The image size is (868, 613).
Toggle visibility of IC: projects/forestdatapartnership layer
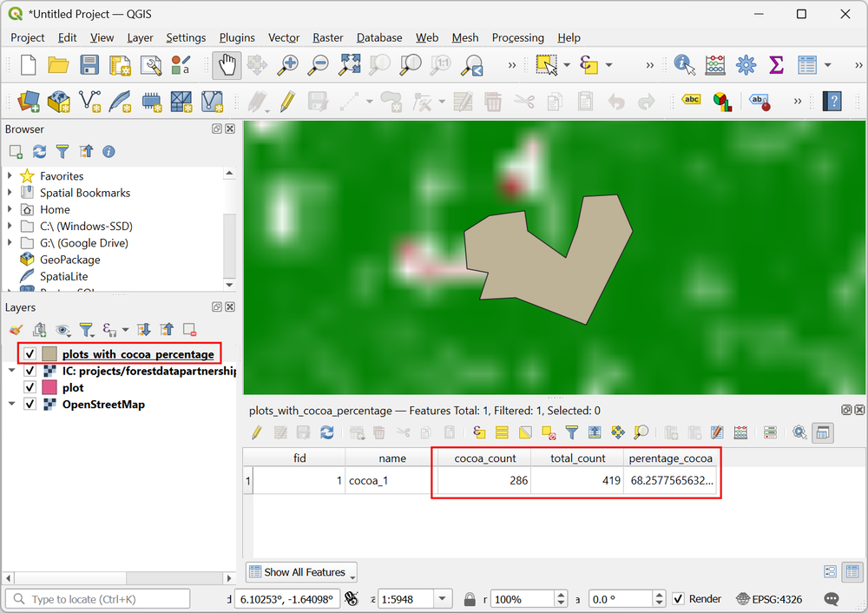click(30, 371)
